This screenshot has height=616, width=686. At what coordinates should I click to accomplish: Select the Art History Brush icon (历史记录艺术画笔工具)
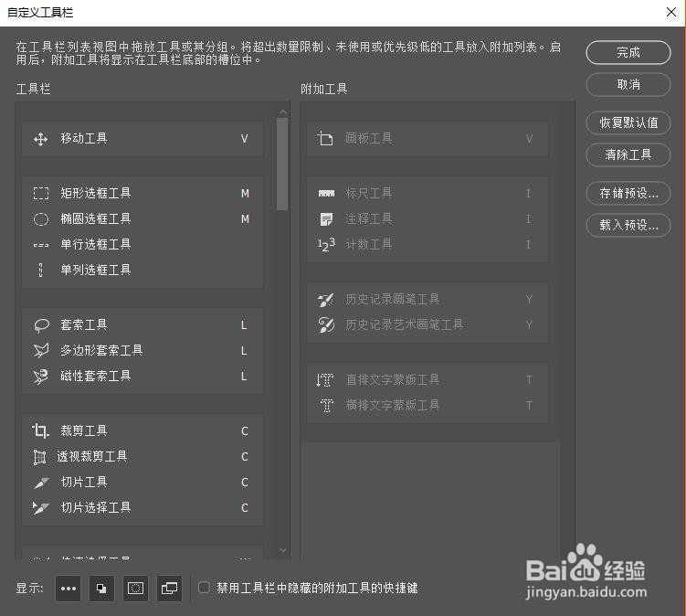click(326, 324)
